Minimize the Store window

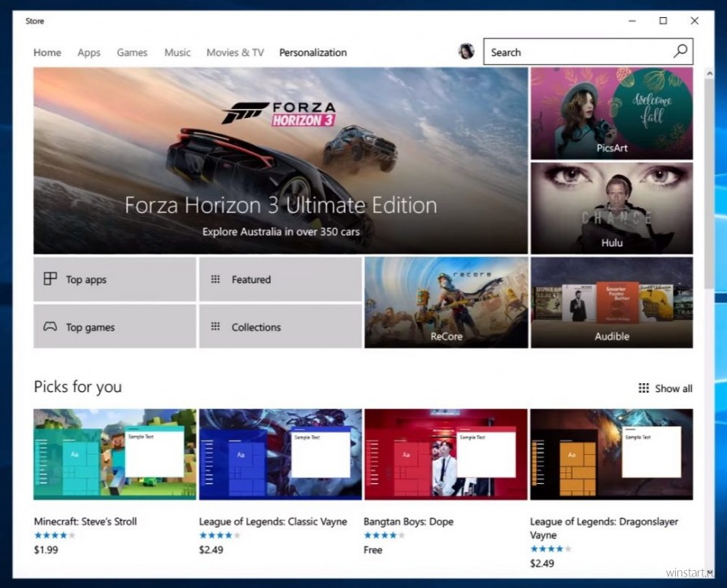[632, 21]
